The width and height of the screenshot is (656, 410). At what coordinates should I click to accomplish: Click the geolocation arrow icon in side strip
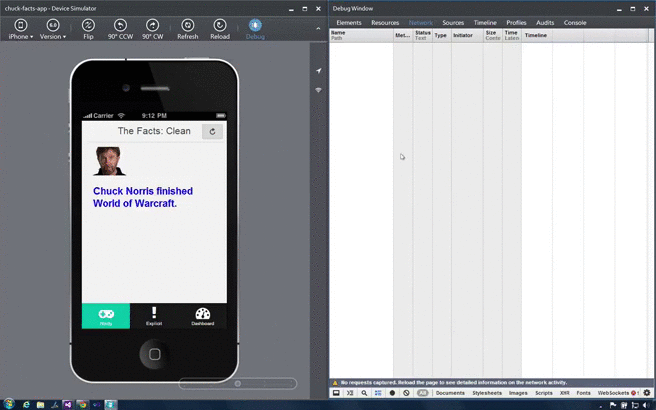tap(318, 71)
